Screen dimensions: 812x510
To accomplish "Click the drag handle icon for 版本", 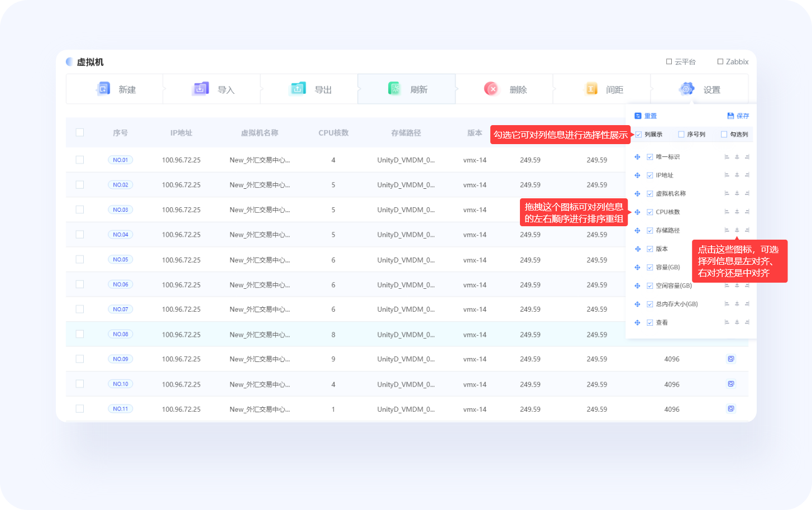I will (637, 249).
